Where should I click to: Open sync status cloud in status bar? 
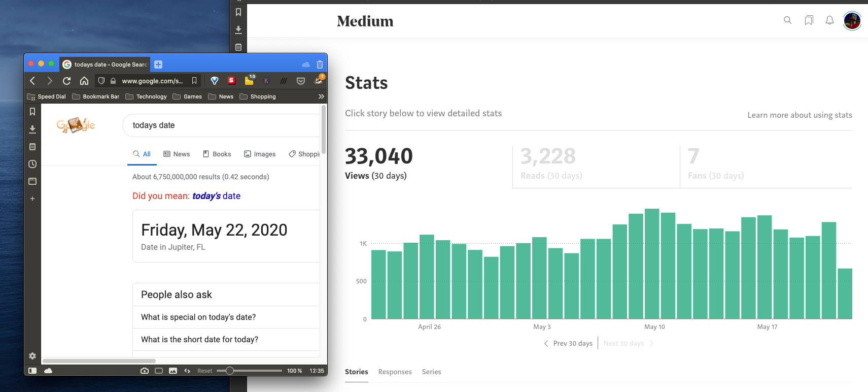[x=48, y=371]
